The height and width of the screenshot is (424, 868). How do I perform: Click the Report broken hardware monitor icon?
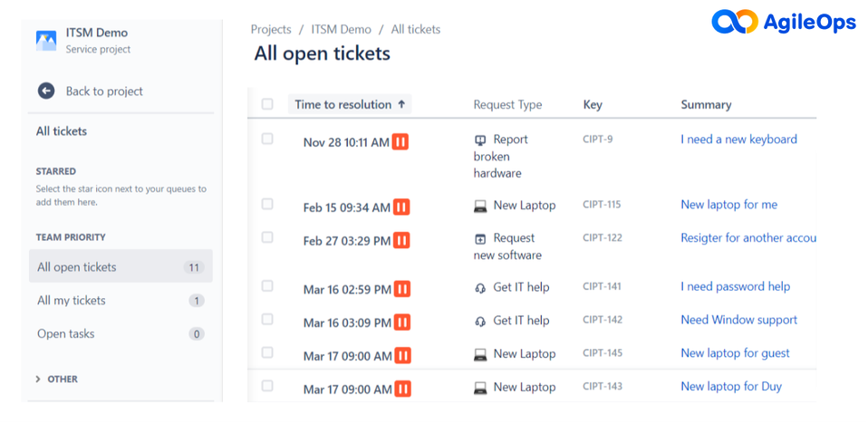[x=480, y=140]
